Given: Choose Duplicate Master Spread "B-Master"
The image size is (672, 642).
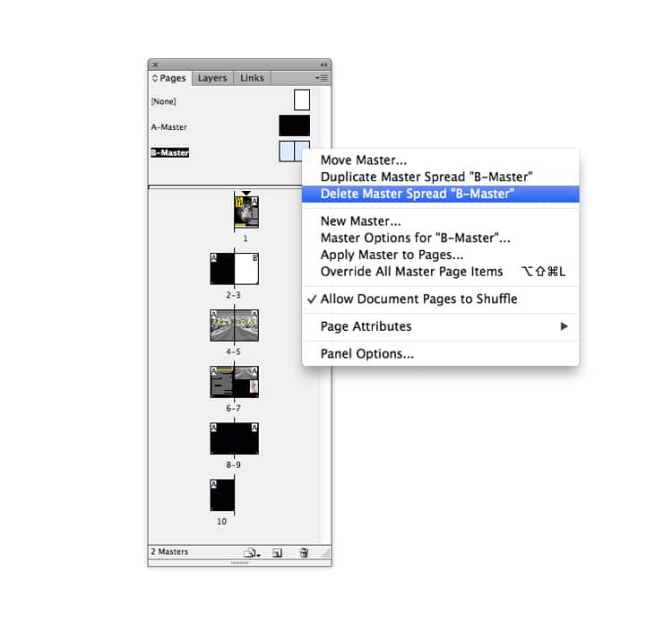Looking at the screenshot, I should (441, 177).
